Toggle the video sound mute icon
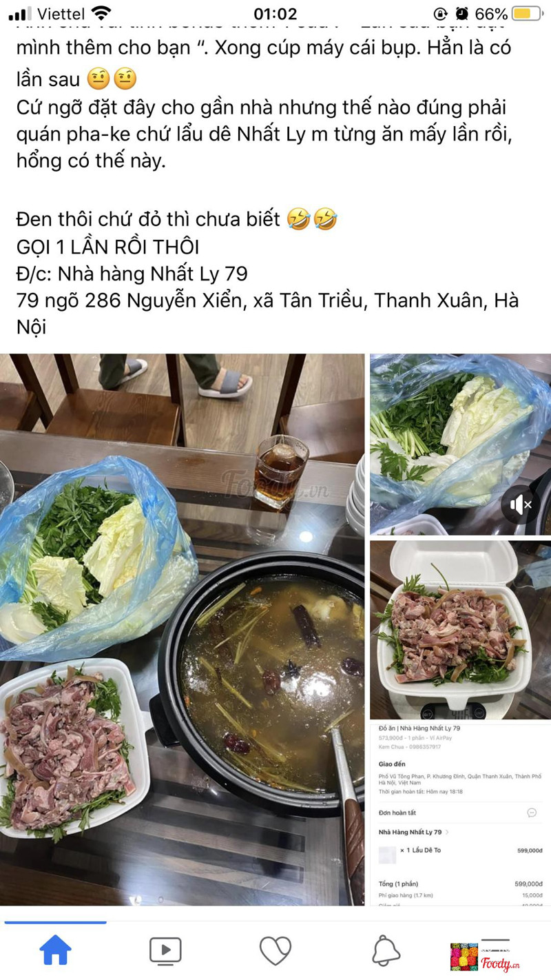The width and height of the screenshot is (551, 980). point(521,505)
